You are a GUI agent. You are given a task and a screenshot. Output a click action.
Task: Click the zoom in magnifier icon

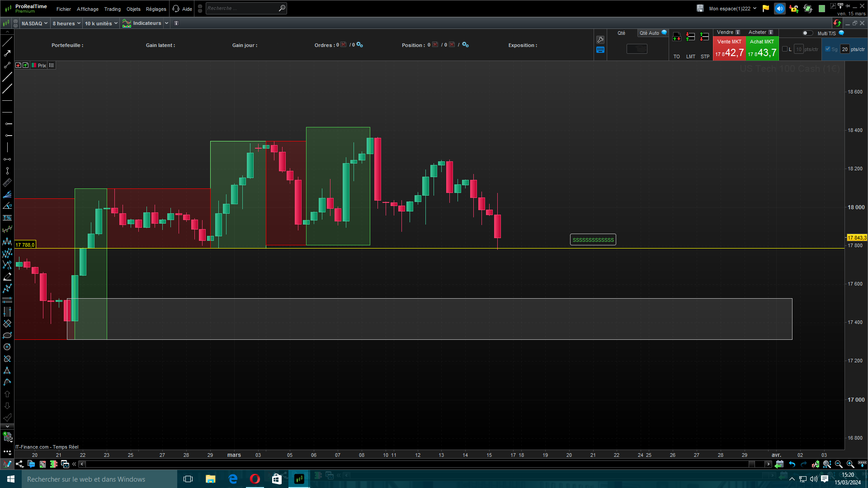(x=850, y=464)
